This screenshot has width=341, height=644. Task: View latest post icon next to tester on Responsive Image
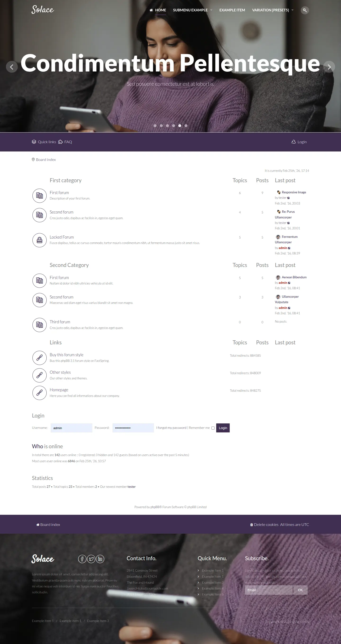[x=288, y=198]
